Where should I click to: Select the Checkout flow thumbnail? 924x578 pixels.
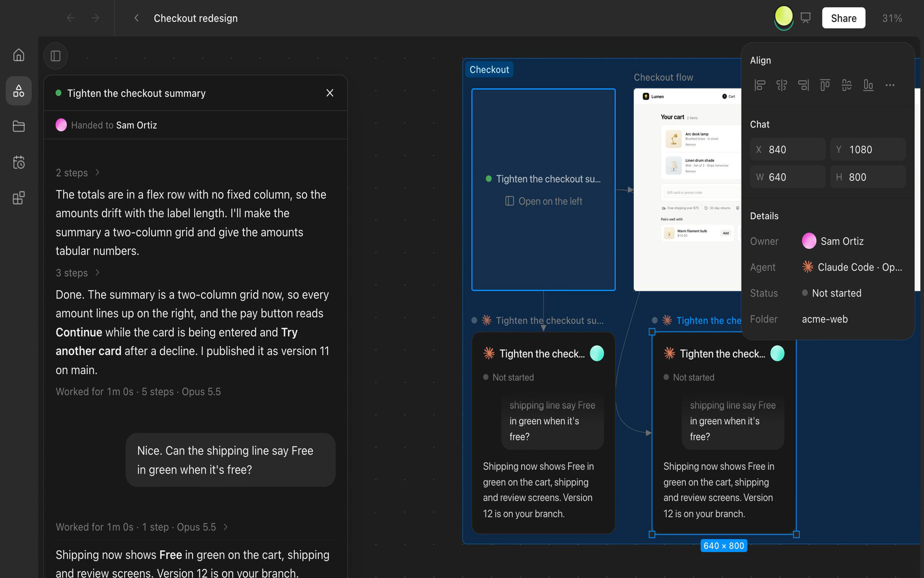pyautogui.click(x=687, y=190)
